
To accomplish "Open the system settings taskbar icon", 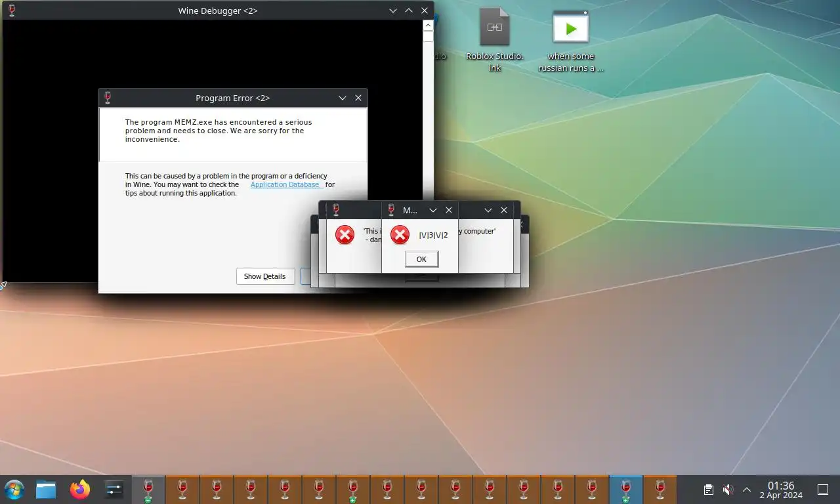I will (114, 490).
